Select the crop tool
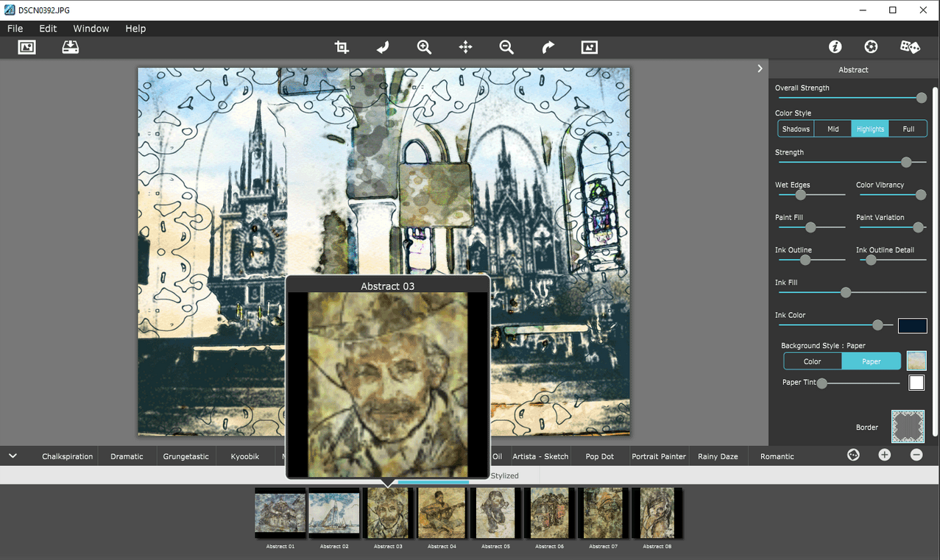The height and width of the screenshot is (560, 940). pos(342,47)
